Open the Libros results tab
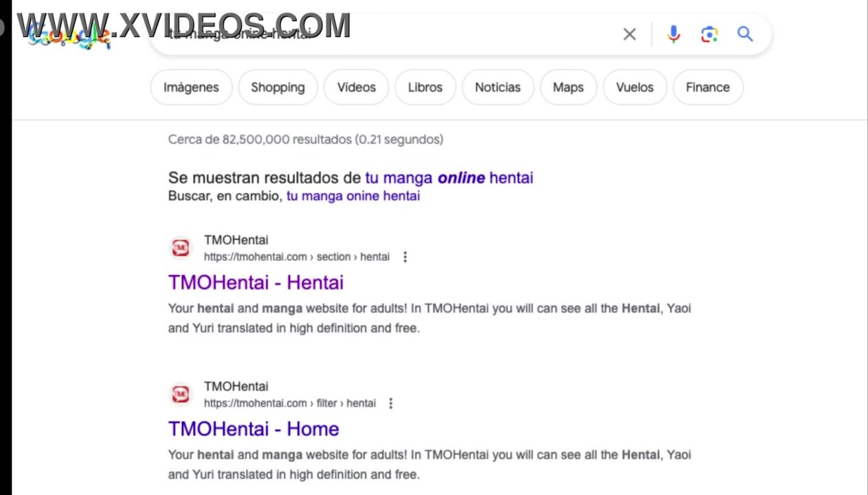 [x=425, y=87]
